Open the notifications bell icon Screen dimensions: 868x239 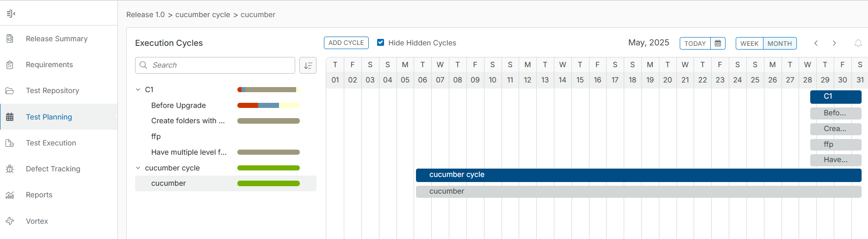[x=858, y=43]
